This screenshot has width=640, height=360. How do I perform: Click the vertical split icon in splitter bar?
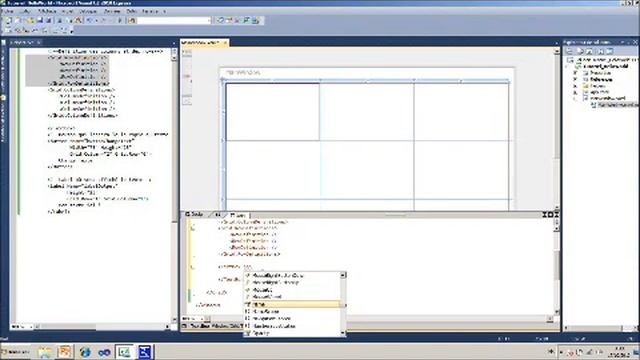pyautogui.click(x=544, y=215)
